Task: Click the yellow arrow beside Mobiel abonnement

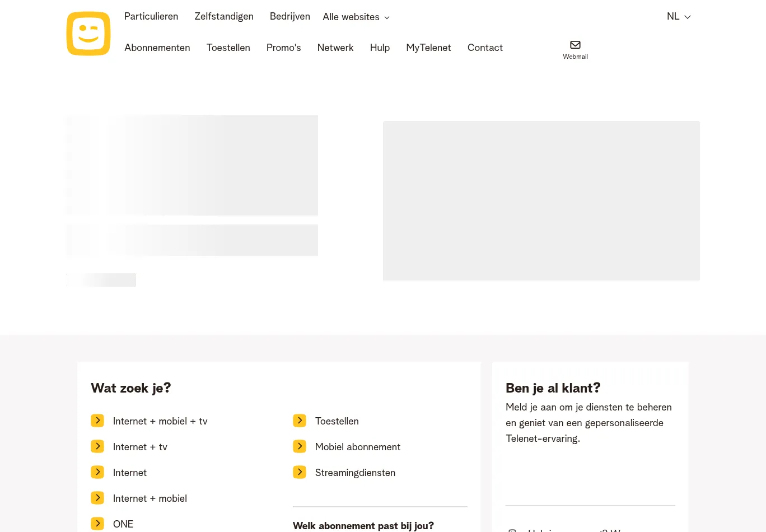Action: [x=300, y=446]
